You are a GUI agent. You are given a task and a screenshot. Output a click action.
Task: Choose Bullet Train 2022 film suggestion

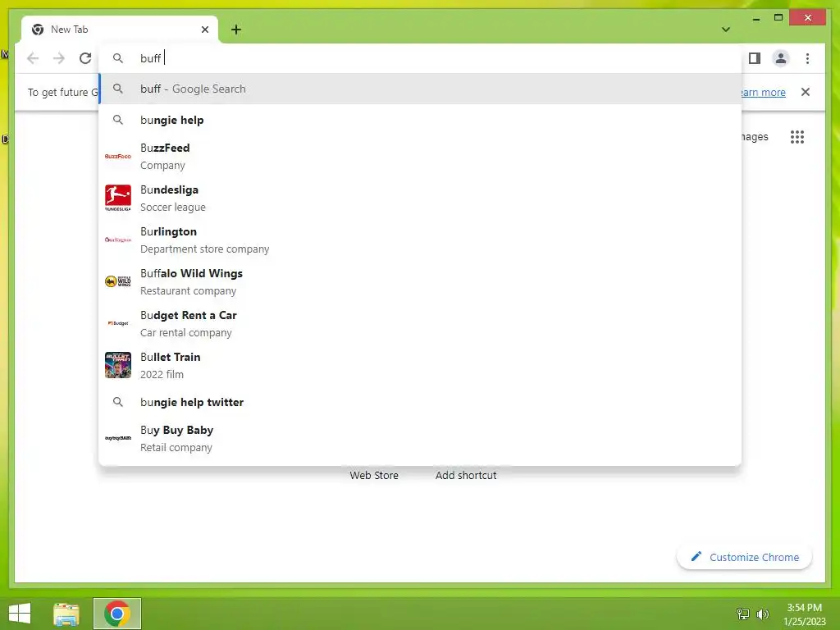click(x=420, y=365)
